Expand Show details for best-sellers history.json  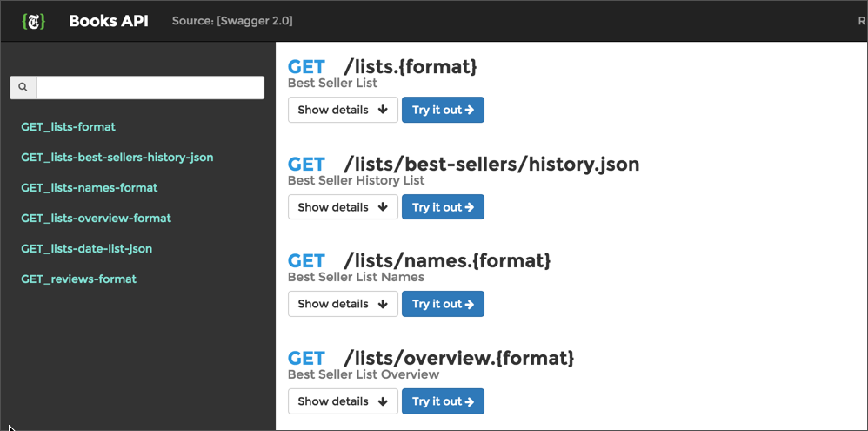[343, 207]
